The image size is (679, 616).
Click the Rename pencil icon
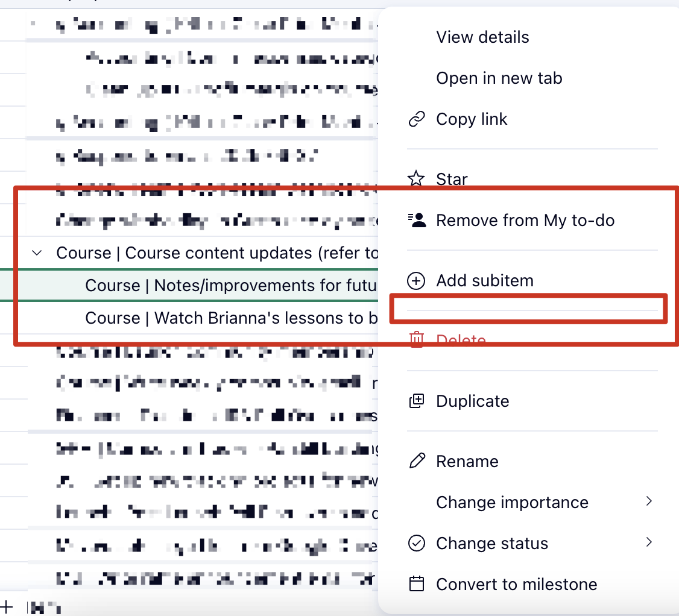click(x=417, y=461)
